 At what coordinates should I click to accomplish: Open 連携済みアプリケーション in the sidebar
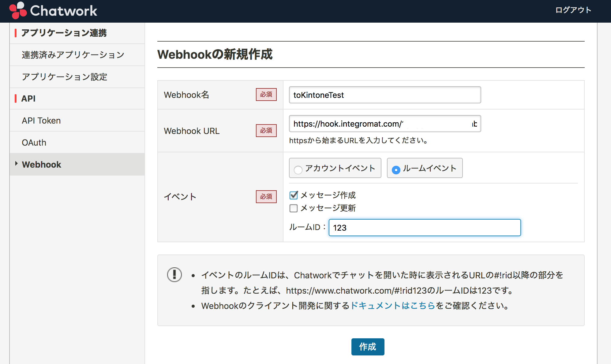tap(73, 55)
